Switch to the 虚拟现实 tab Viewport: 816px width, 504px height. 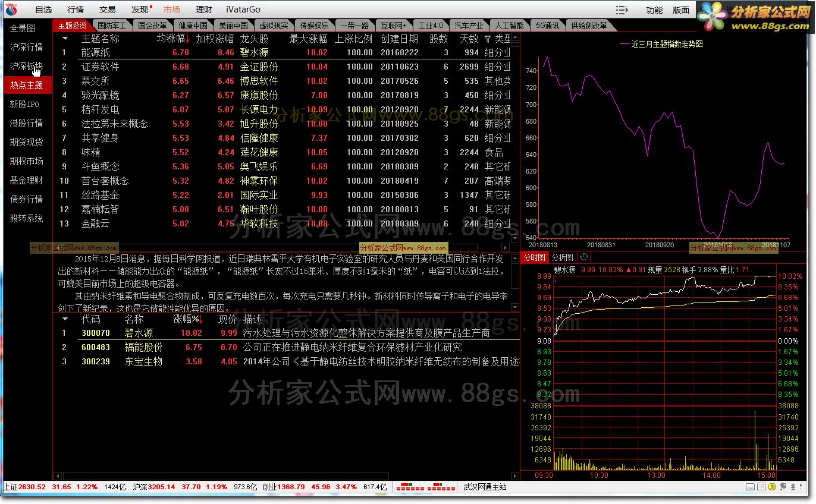pos(274,26)
